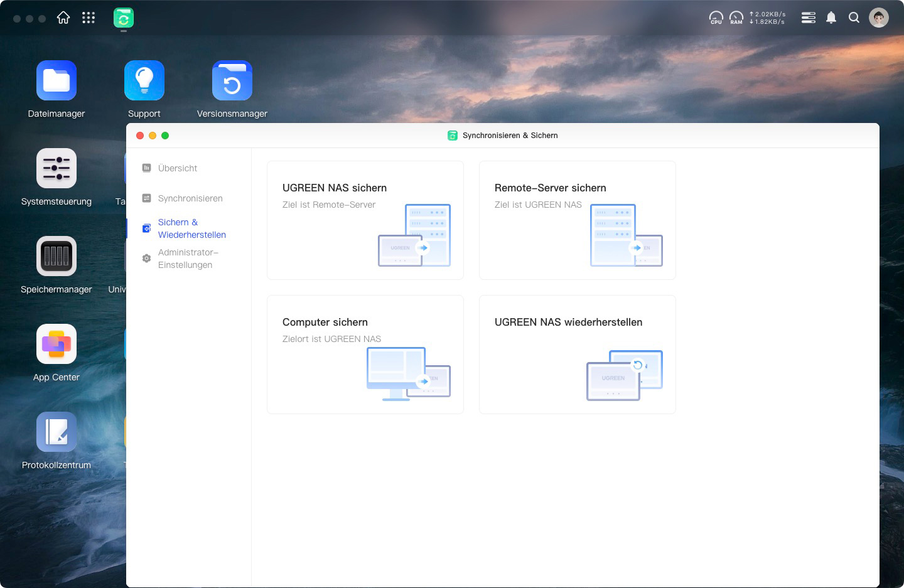Open Speichermanager desktop icon
This screenshot has height=588, width=904.
point(56,256)
